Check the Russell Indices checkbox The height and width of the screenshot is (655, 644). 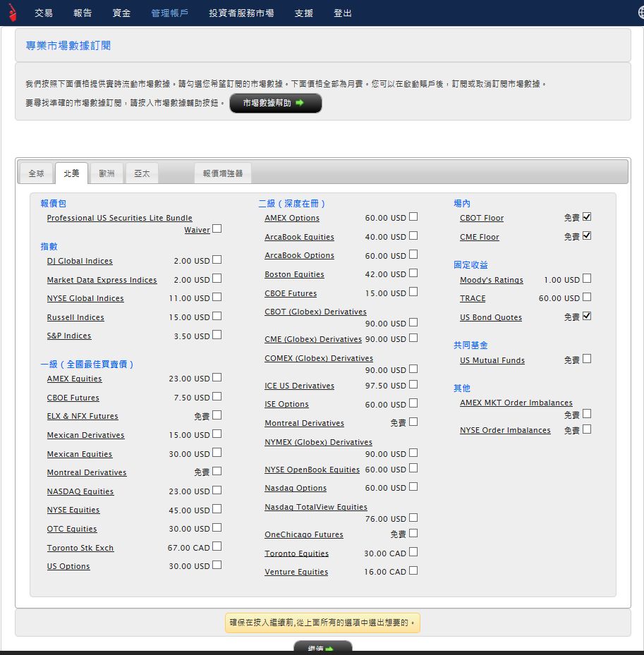click(x=217, y=317)
